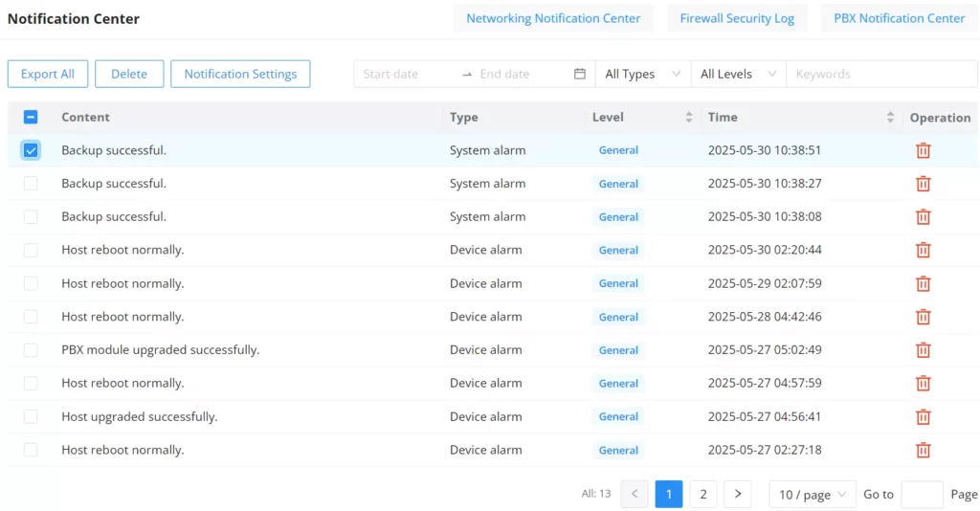Viewport: 980px width, 511px height.
Task: Select the 2025-05-28 04:42:46 row checkbox
Action: tap(31, 317)
